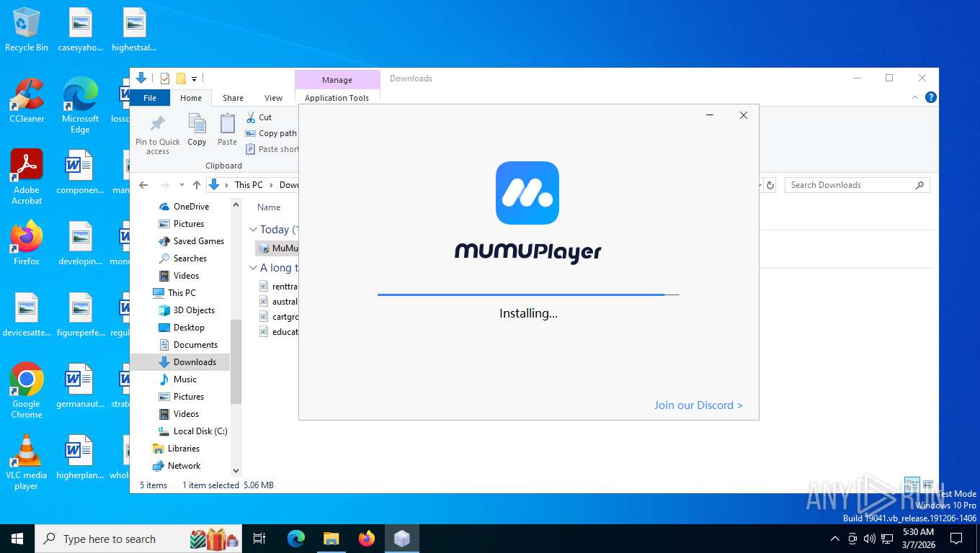Select Local Disk (C:) in navigation pane
980x553 pixels.
(x=193, y=431)
